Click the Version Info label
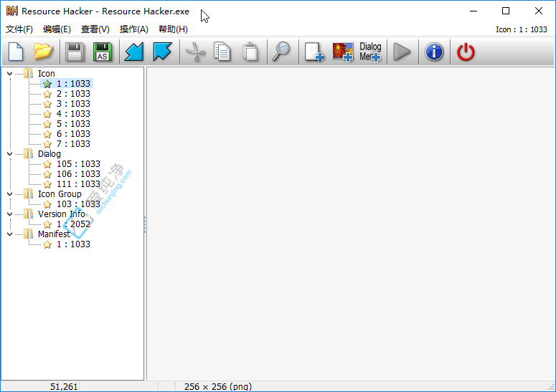The image size is (556, 392). [x=62, y=214]
